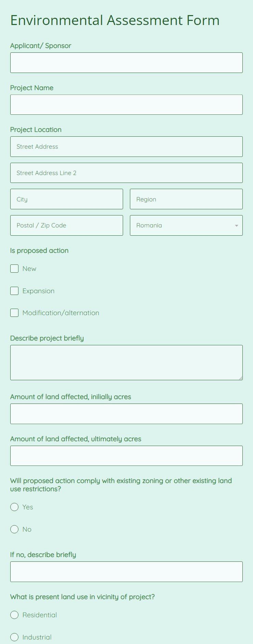Check the New checkbox

point(14,269)
